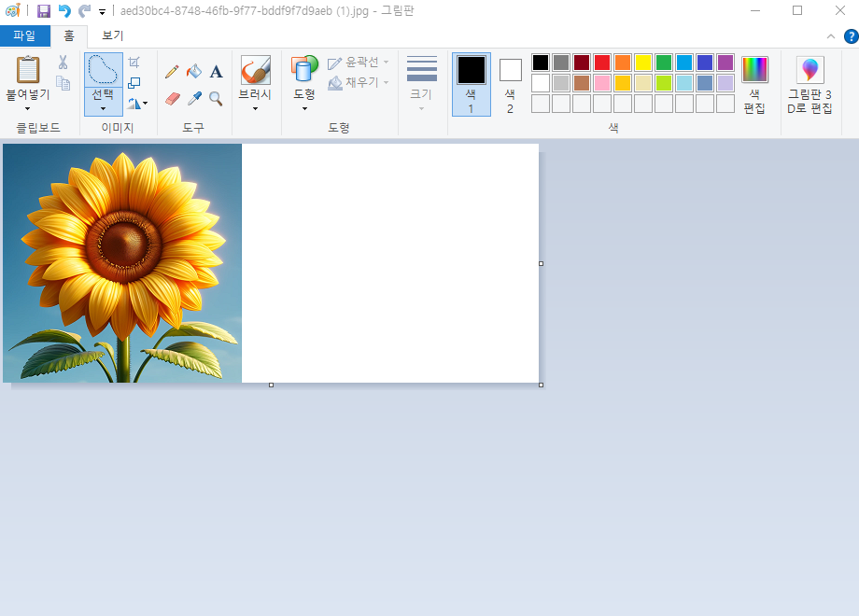
Task: Switch to the View (보기) tab
Action: 112,35
